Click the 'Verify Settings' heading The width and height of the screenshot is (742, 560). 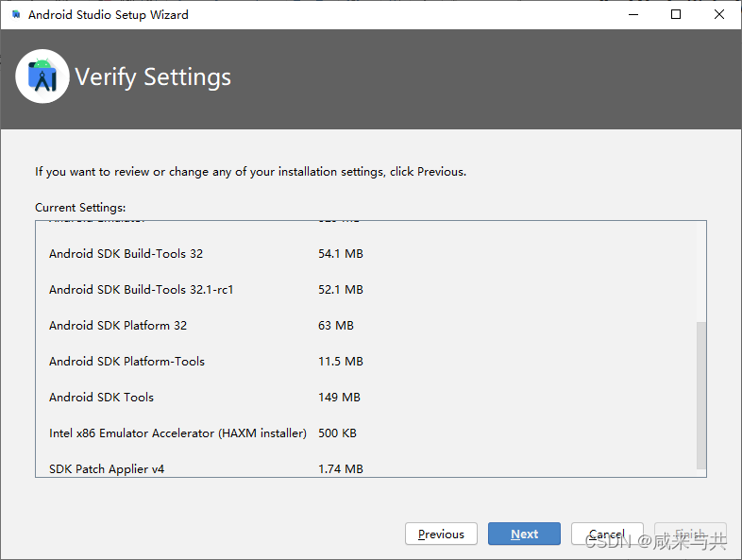tap(153, 77)
